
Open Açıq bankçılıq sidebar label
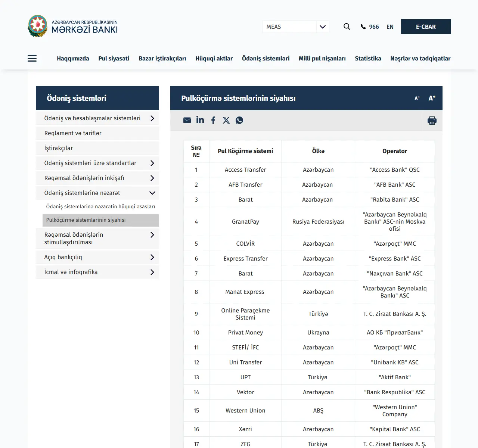(x=63, y=257)
